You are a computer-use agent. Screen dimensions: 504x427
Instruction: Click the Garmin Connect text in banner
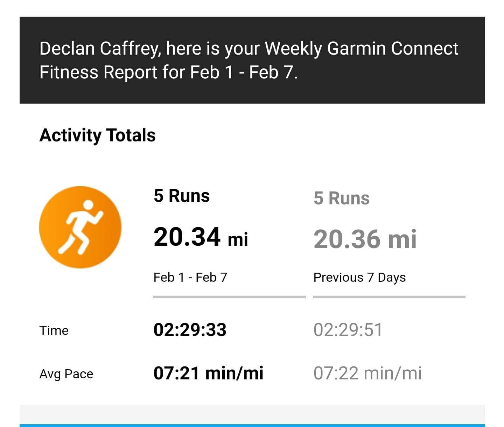392,48
